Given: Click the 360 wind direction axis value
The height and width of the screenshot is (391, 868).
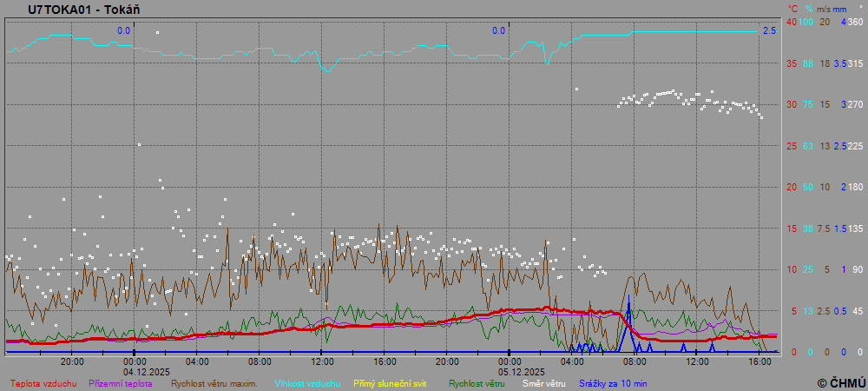Looking at the screenshot, I should [x=855, y=22].
